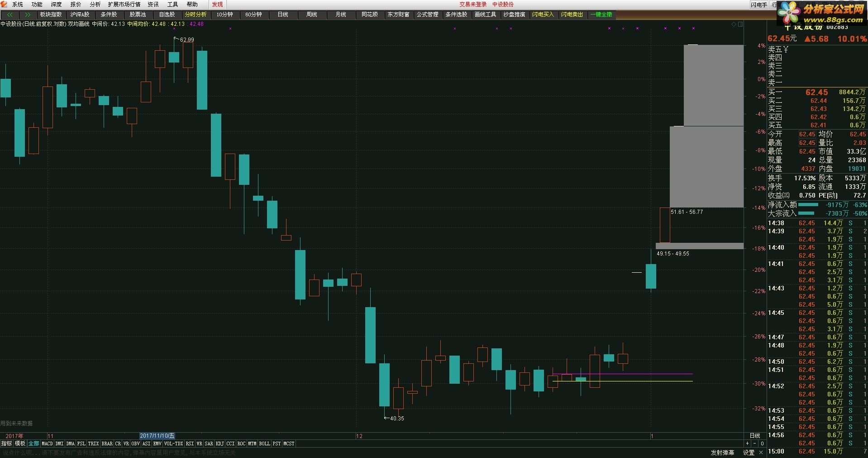Viewport: 868px width, 458px height.
Task: Open the 分析 menu
Action: tap(95, 5)
